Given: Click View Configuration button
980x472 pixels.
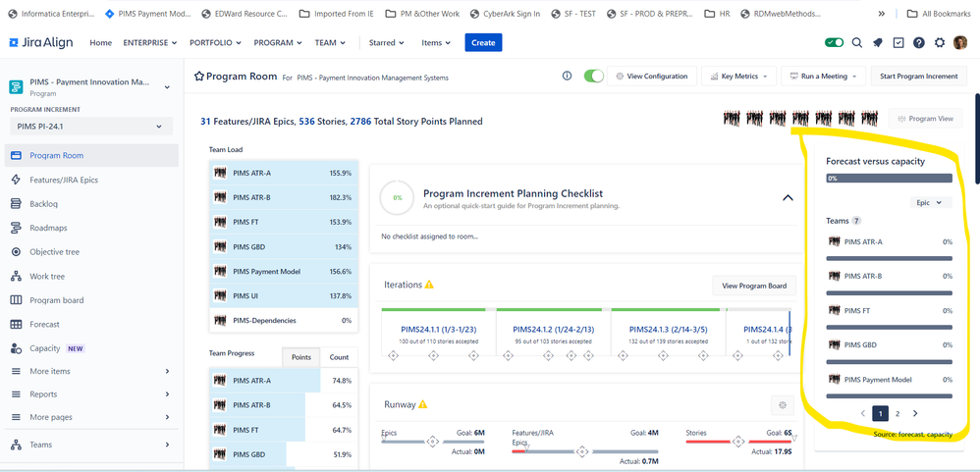Looking at the screenshot, I should tap(652, 77).
